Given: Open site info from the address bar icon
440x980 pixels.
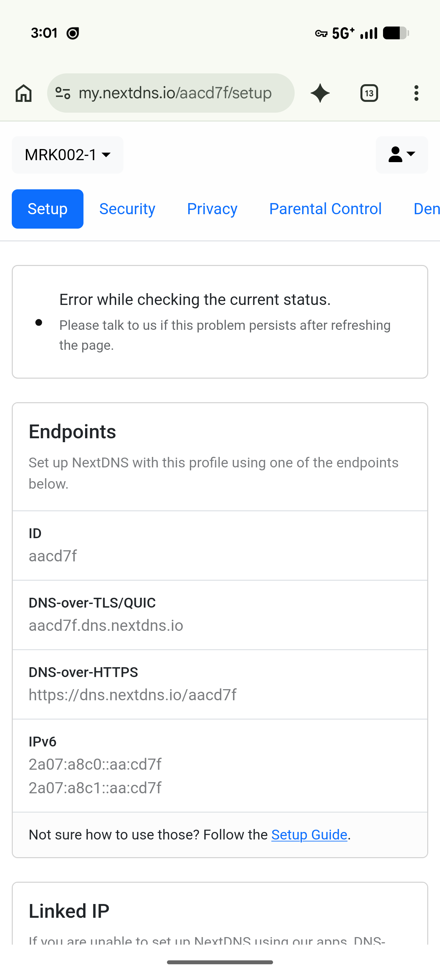Looking at the screenshot, I should pyautogui.click(x=63, y=93).
